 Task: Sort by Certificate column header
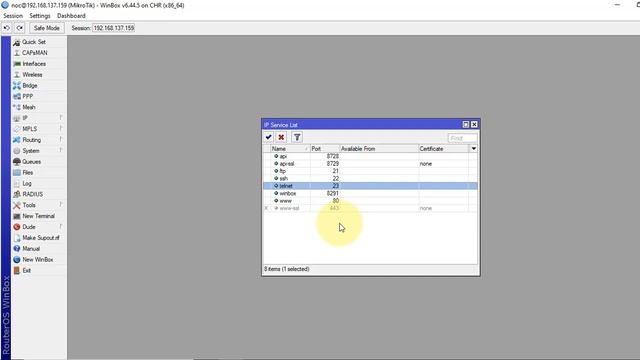[443, 149]
